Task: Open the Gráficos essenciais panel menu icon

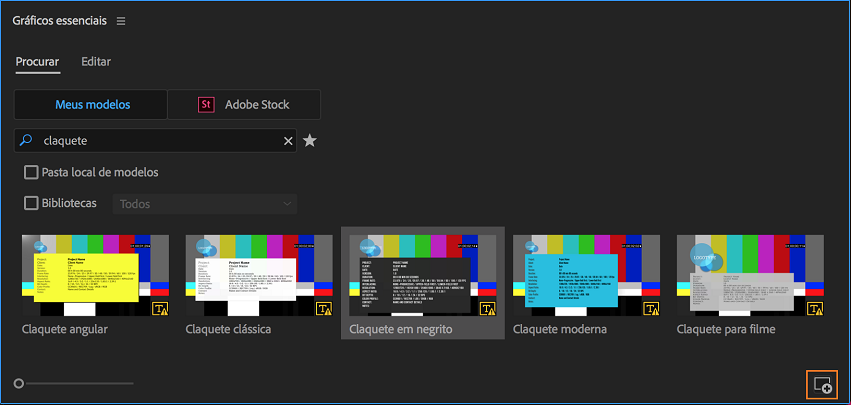Action: (x=121, y=21)
